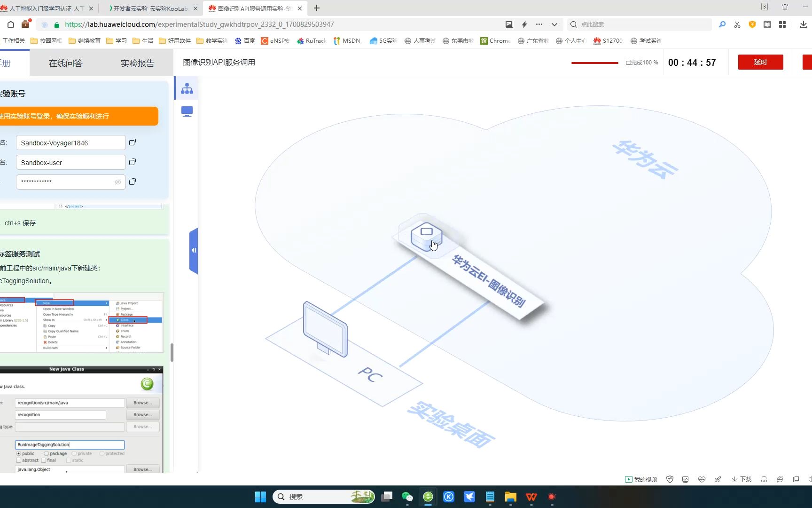812x508 pixels.
Task: Open the 实验报告 tab
Action: 137,63
